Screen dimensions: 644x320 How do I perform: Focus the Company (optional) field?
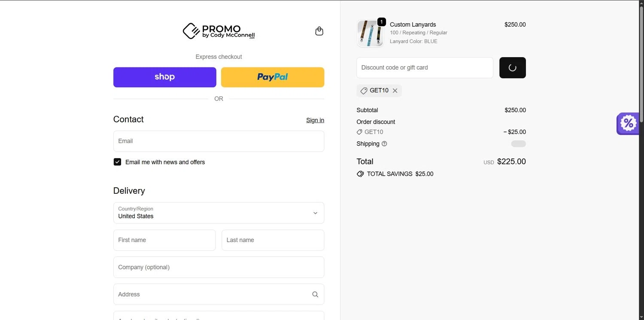pyautogui.click(x=219, y=267)
